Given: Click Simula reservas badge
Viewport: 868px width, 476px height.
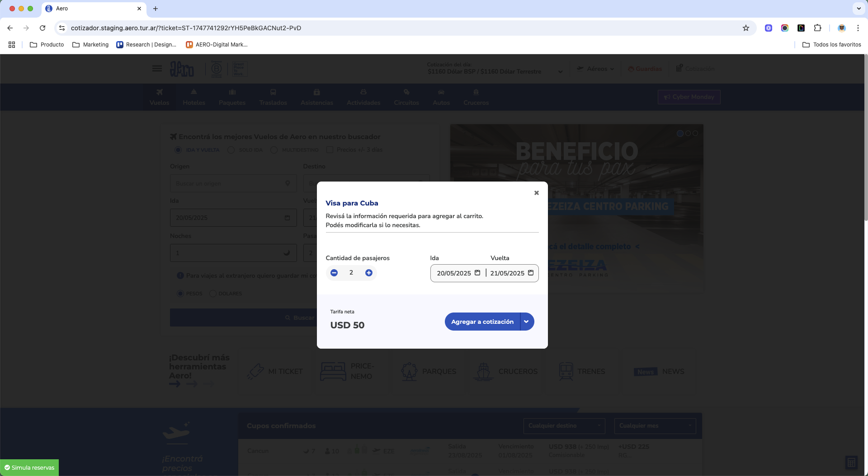Looking at the screenshot, I should coord(29,467).
